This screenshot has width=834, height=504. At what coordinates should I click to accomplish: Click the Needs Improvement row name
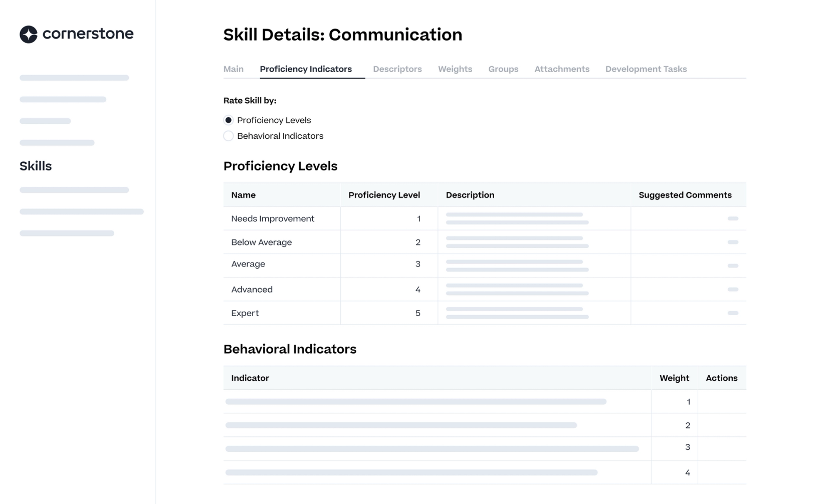pos(273,219)
